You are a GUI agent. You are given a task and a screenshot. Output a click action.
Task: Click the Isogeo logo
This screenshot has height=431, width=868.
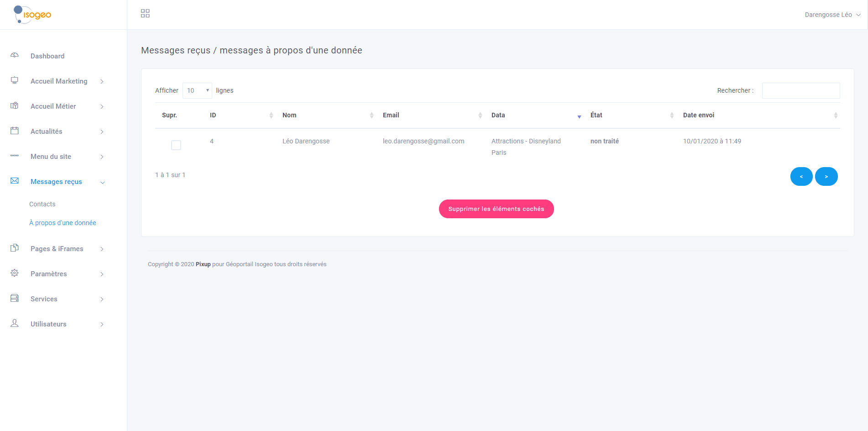coord(32,15)
